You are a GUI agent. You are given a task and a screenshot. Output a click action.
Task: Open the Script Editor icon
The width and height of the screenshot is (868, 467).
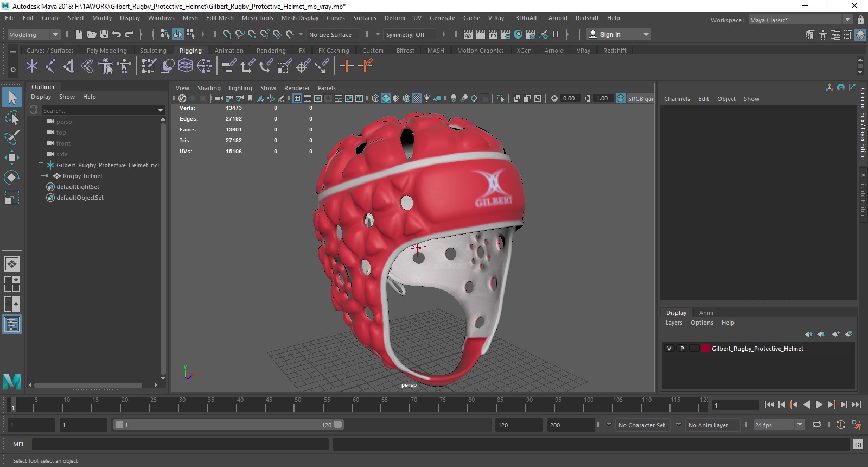click(858, 444)
